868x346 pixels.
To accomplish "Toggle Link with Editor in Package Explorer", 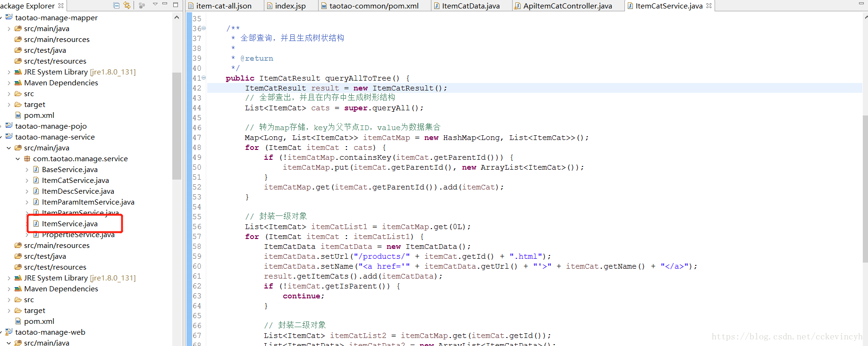I will click(127, 5).
